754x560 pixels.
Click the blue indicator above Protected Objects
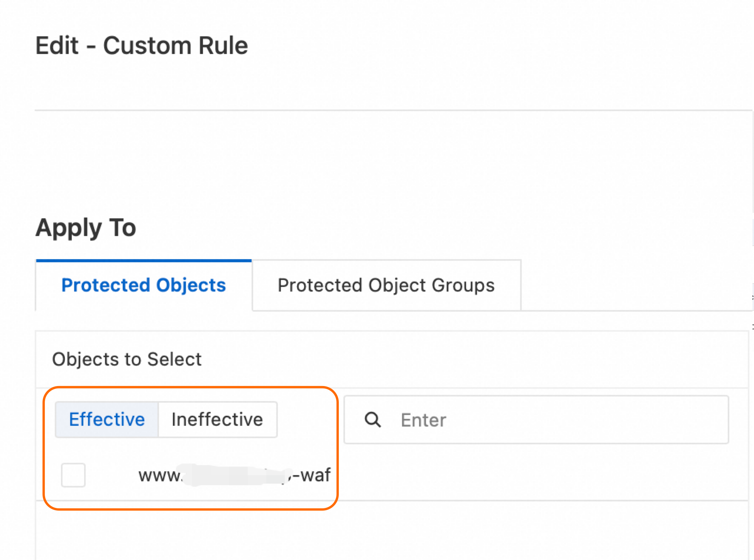pyautogui.click(x=144, y=261)
